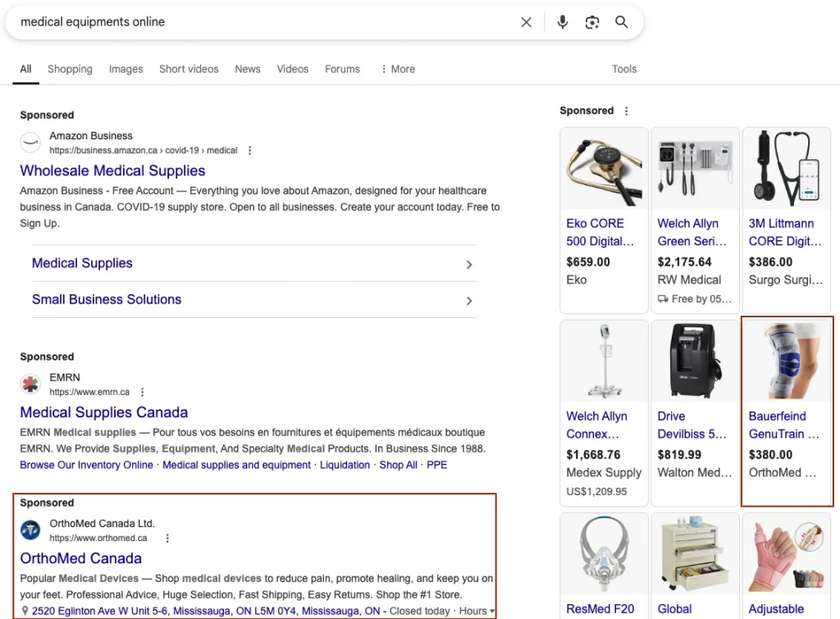Switch to the Shopping tab
The width and height of the screenshot is (840, 619).
(x=71, y=69)
